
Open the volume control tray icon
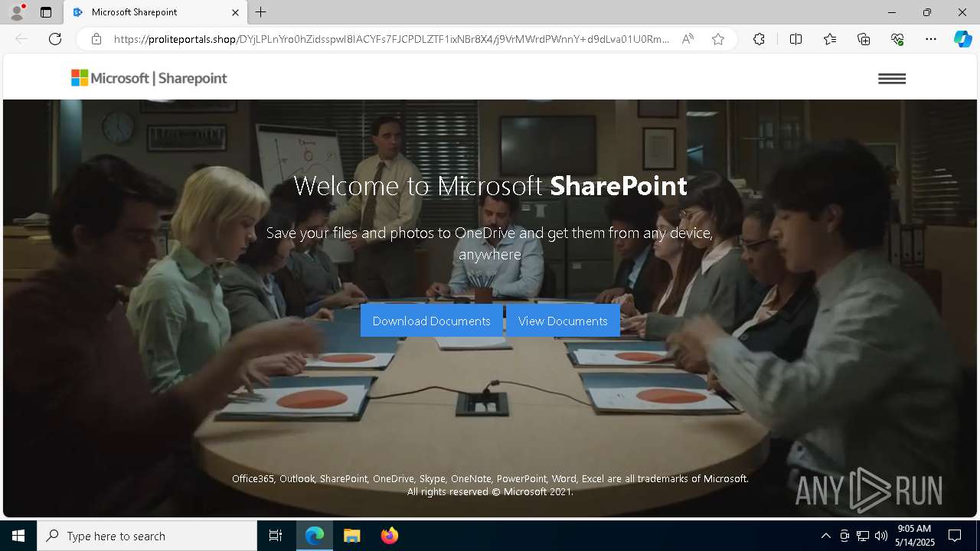tap(881, 536)
